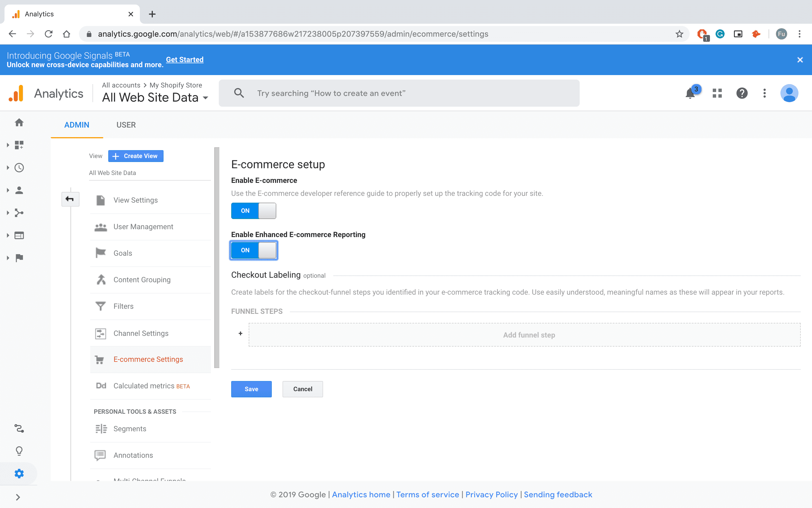The width and height of the screenshot is (812, 508).
Task: Click the back arrow column collapse button
Action: pos(70,199)
